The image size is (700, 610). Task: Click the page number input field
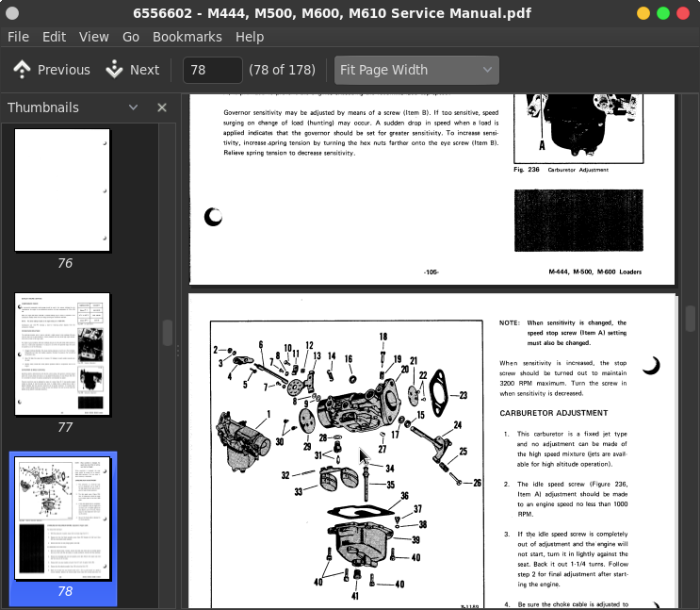pos(212,70)
